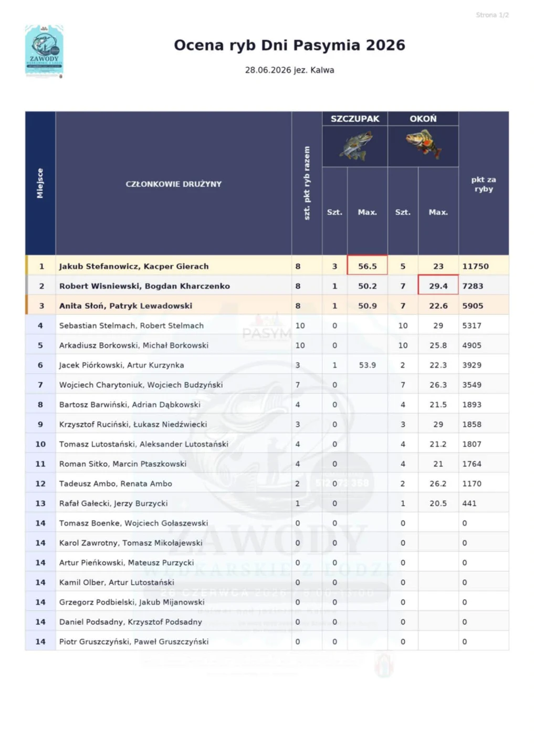Image resolution: width=534 pixels, height=756 pixels.
Task: Select row Sebastian Stelmach, Robert Stelmach
Action: click(x=267, y=325)
